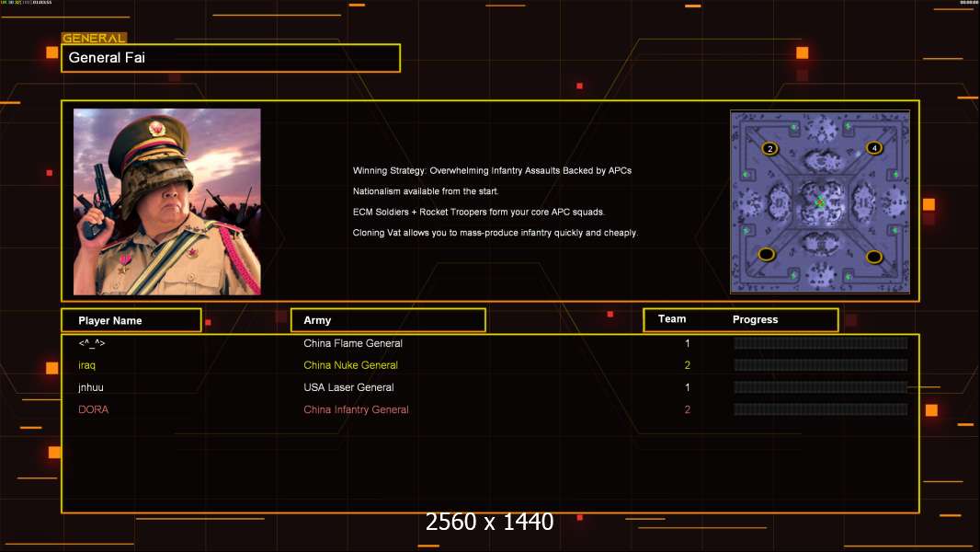Click the Team column header label
Image resolution: width=980 pixels, height=552 pixels.
[x=672, y=319]
